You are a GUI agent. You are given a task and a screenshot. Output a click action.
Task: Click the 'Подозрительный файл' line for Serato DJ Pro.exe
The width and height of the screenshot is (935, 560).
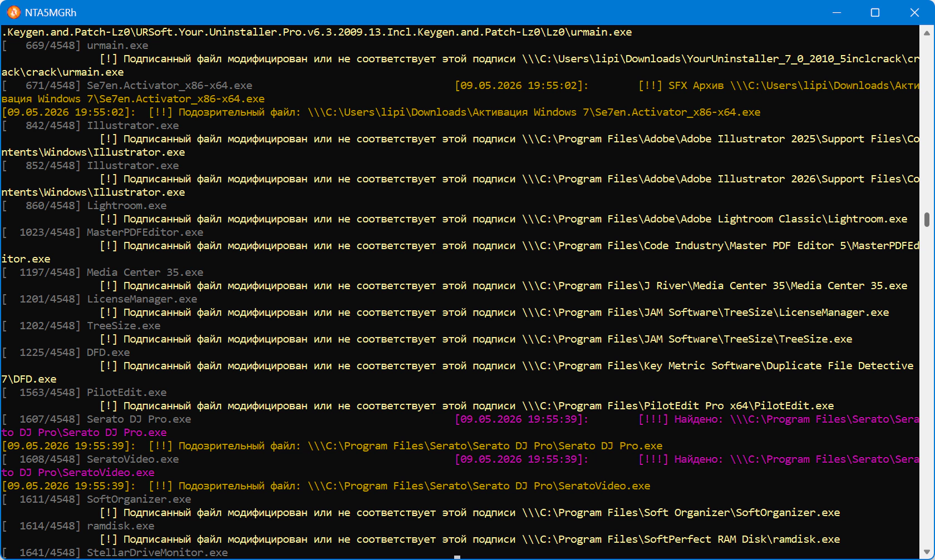point(332,446)
